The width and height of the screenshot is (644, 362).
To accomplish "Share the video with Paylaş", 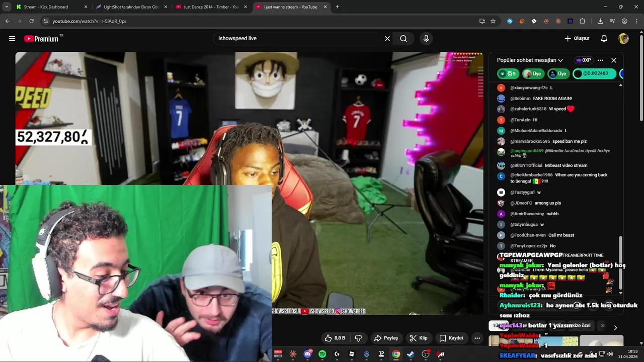I will coord(386,338).
